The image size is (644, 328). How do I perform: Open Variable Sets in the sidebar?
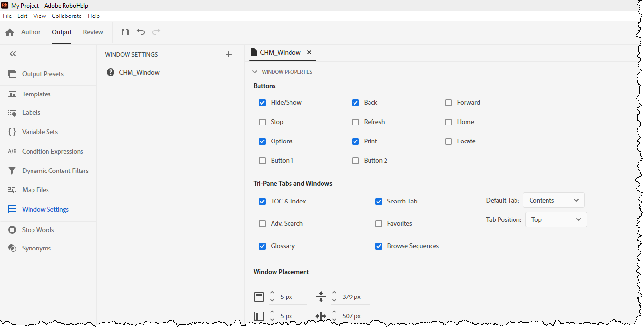(x=40, y=132)
